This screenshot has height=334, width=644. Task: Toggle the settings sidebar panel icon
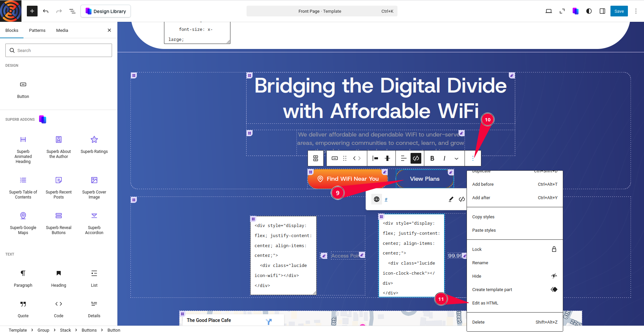tap(602, 11)
